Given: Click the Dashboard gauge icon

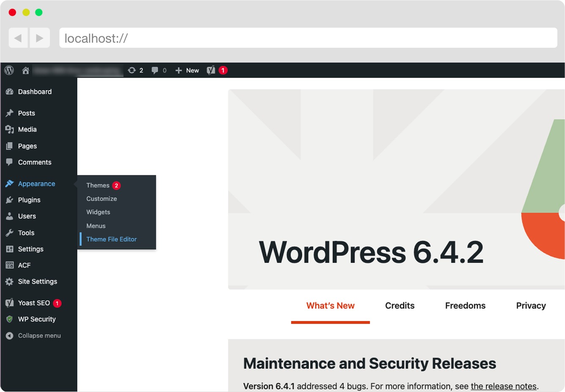Looking at the screenshot, I should pos(9,92).
